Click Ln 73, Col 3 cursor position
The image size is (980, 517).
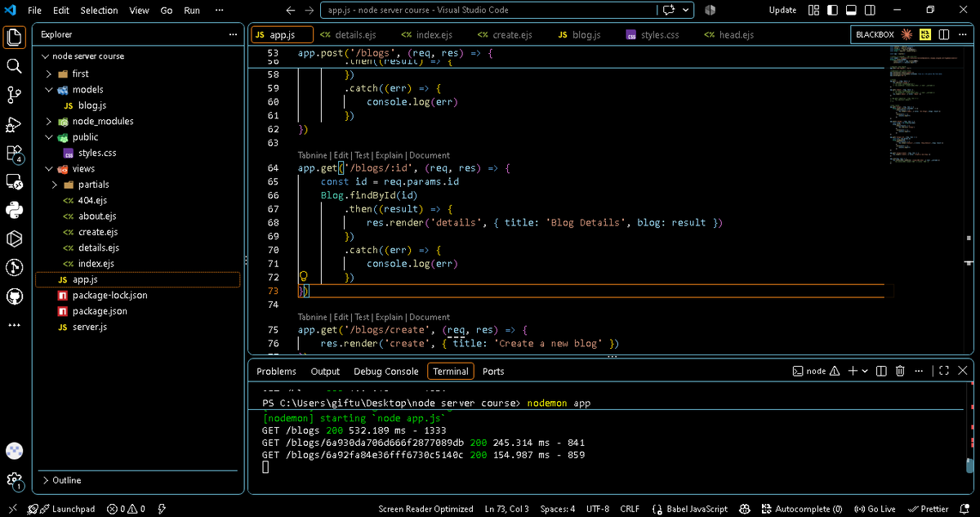click(506, 509)
